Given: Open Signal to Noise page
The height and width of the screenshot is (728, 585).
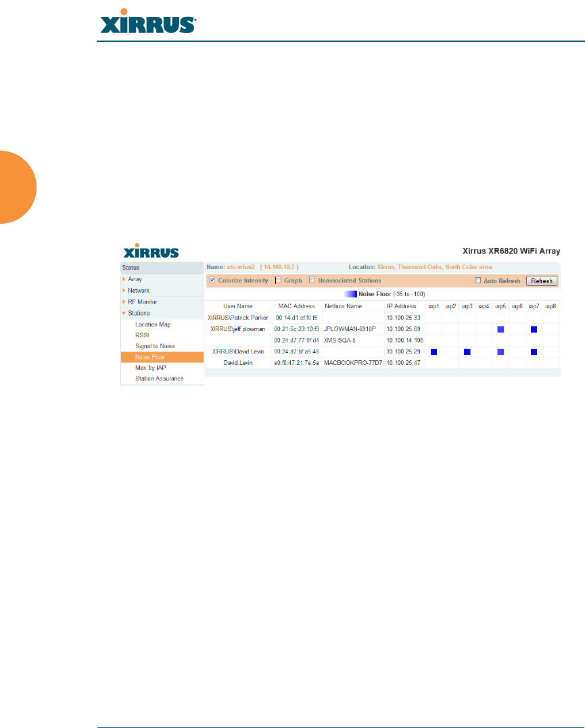Looking at the screenshot, I should point(155,346).
